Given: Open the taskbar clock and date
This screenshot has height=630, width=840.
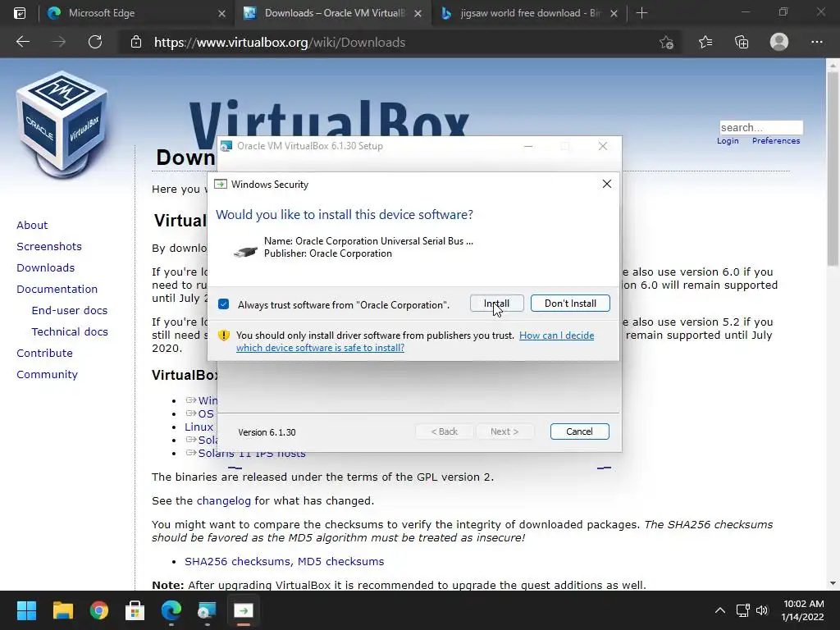Looking at the screenshot, I should pyautogui.click(x=802, y=610).
